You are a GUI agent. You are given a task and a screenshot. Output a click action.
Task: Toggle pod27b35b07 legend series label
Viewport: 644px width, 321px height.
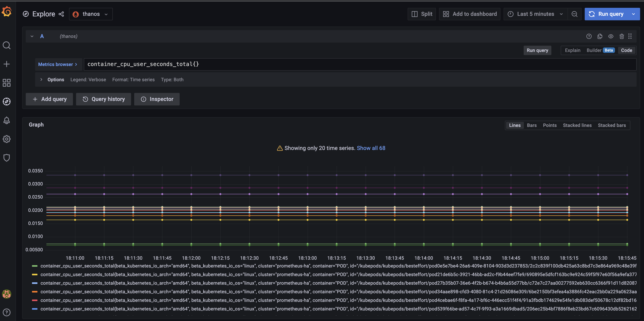[x=339, y=283]
